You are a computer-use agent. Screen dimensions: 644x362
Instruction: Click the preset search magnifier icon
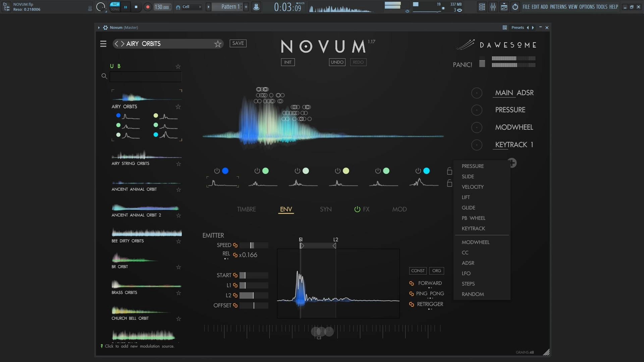click(104, 76)
